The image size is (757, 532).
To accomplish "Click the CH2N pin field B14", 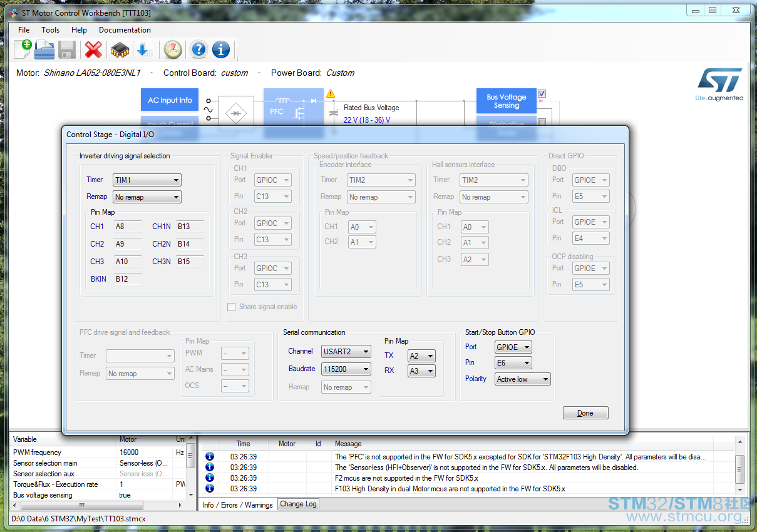I will 190,244.
